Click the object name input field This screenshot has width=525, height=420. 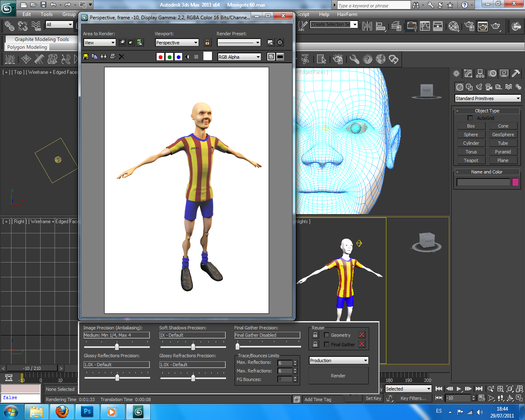[x=483, y=182]
